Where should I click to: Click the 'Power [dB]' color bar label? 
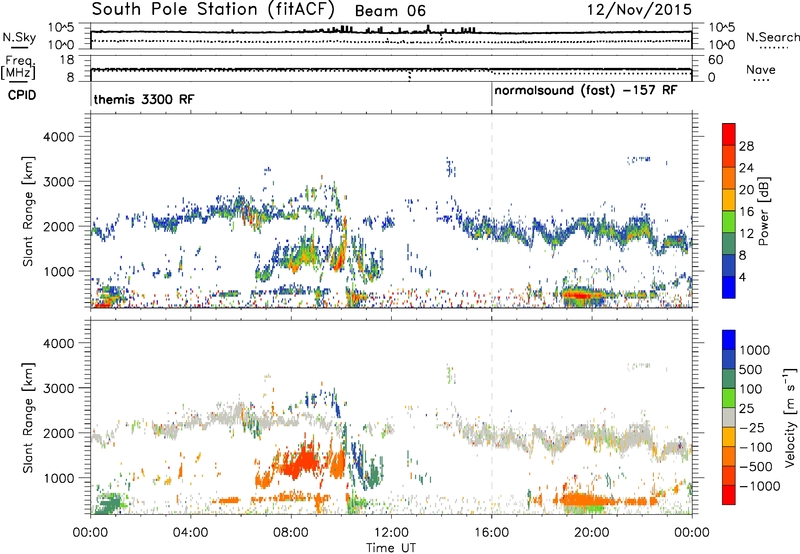coord(763,211)
